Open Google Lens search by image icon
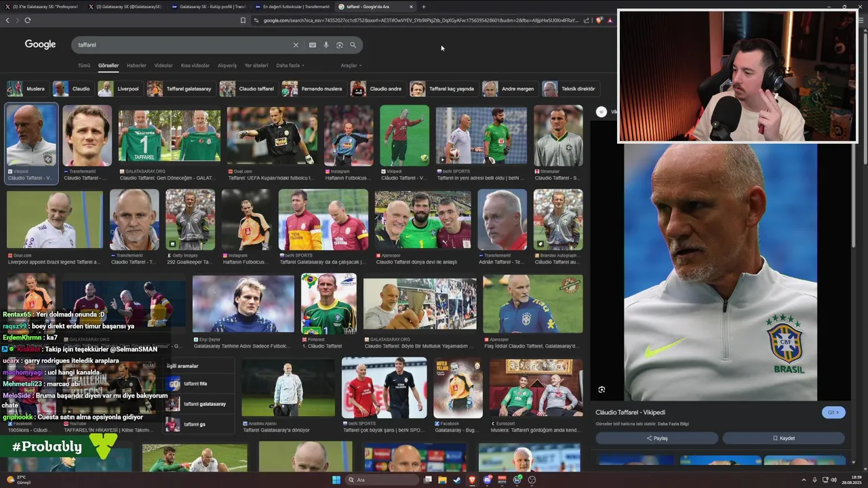The width and height of the screenshot is (868, 488). point(340,45)
